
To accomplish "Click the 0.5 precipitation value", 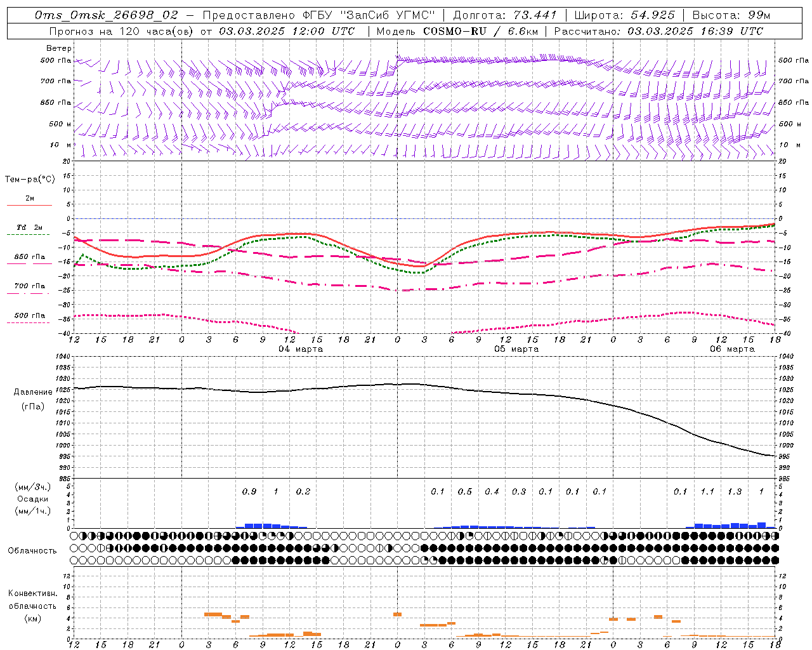I will pos(465,492).
